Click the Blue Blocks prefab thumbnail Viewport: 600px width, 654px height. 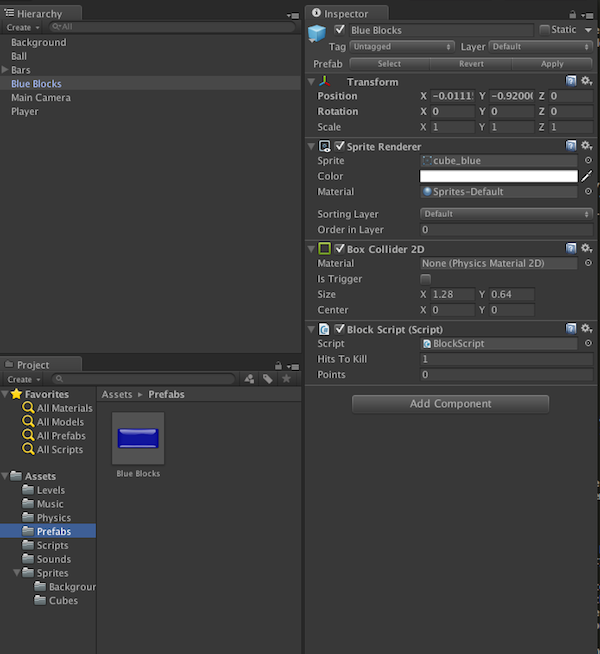click(138, 438)
